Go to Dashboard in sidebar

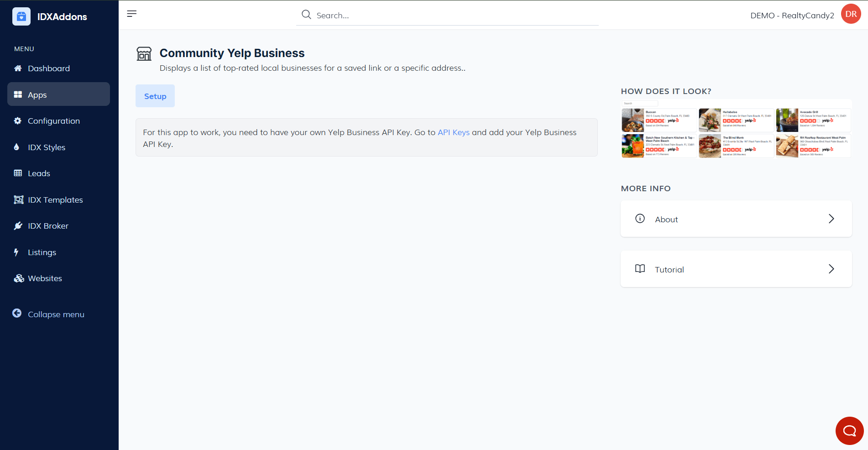pos(49,68)
